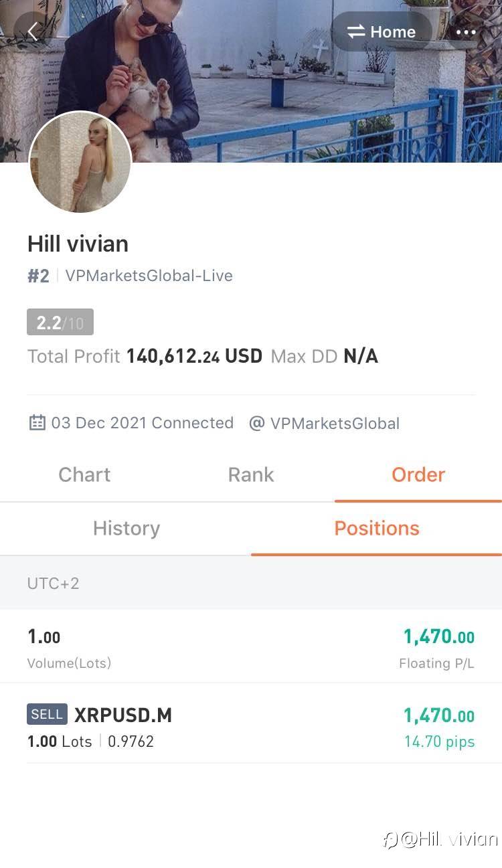
Task: Tap the UTC+2 timezone label
Action: click(53, 583)
